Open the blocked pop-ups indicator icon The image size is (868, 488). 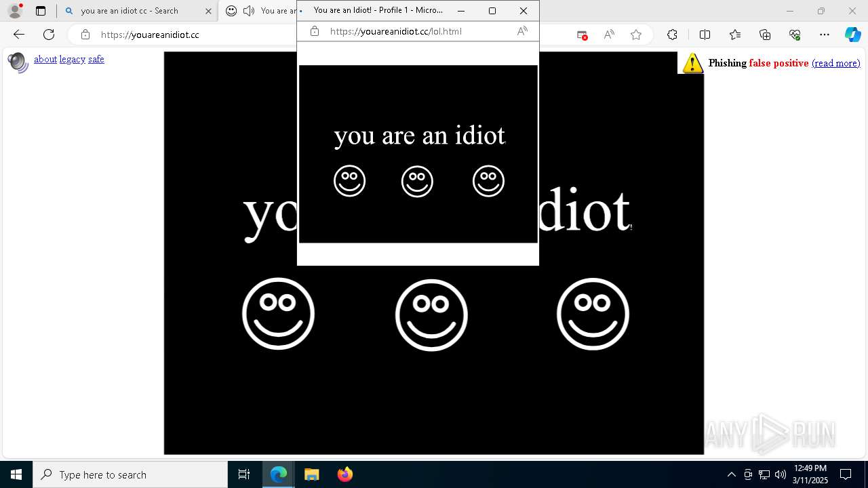coord(582,35)
